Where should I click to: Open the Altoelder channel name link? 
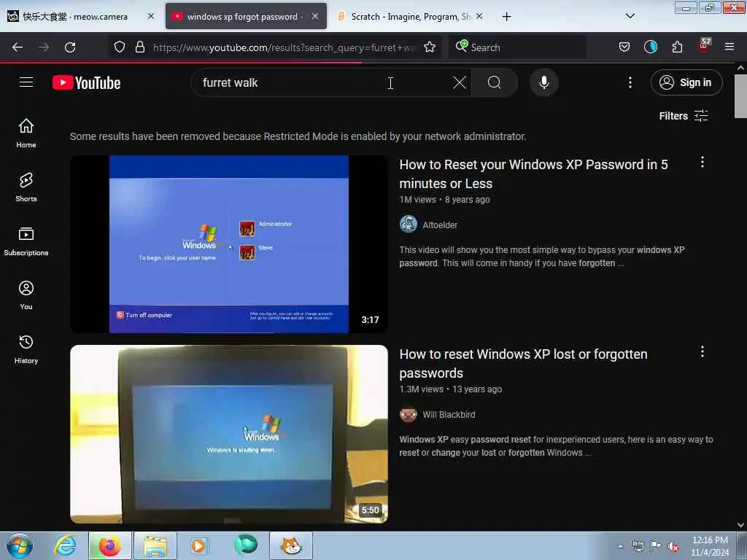(x=440, y=225)
